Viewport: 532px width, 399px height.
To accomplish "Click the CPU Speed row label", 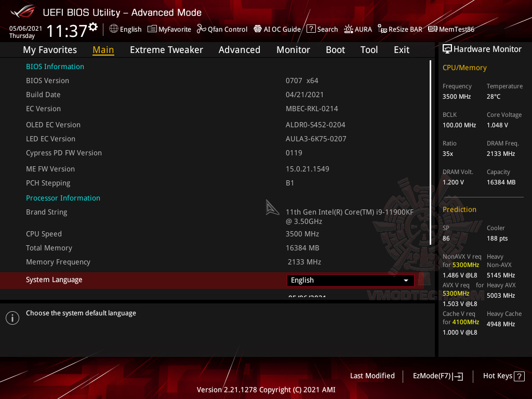I will pyautogui.click(x=44, y=234).
